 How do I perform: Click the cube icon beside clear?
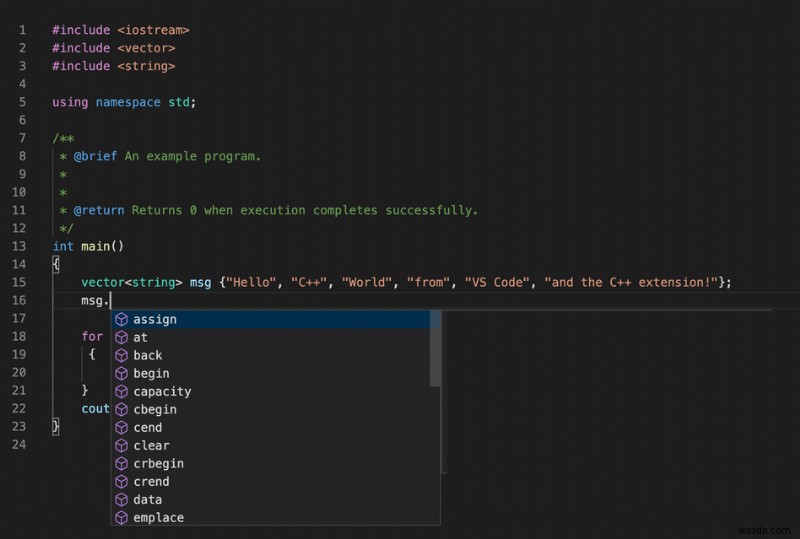121,446
